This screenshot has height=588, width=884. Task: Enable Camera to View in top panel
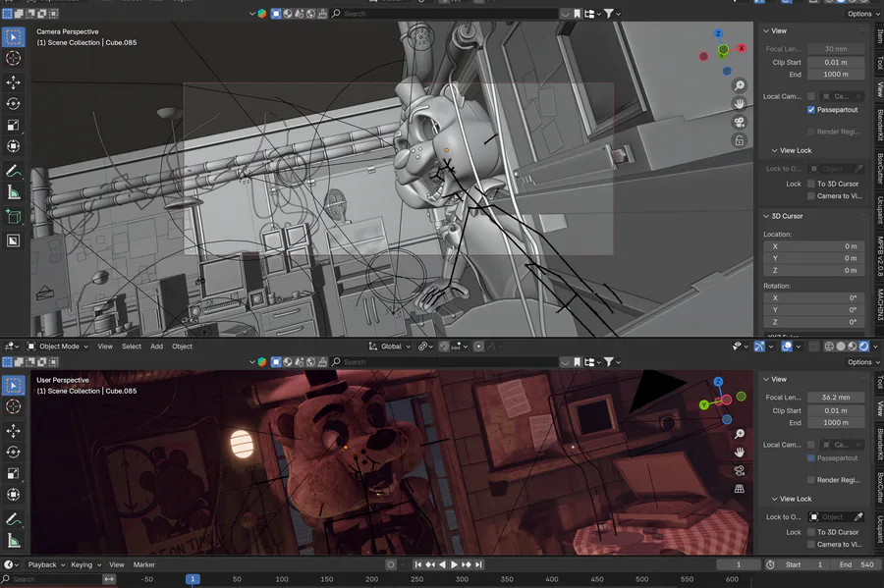point(810,196)
